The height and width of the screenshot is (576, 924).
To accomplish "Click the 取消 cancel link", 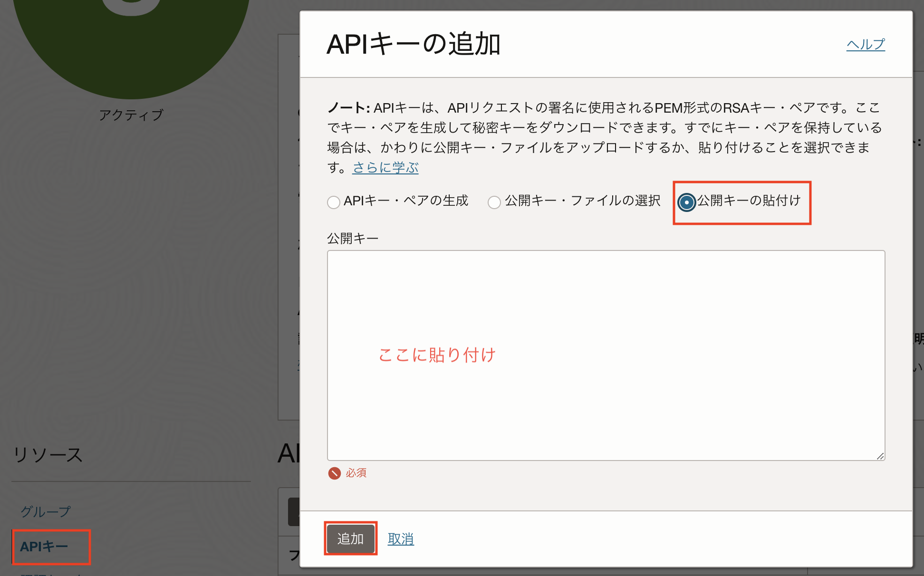I will [x=400, y=538].
